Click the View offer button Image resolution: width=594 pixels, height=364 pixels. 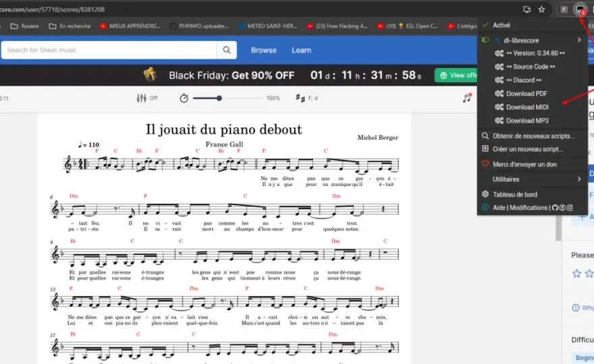point(456,75)
